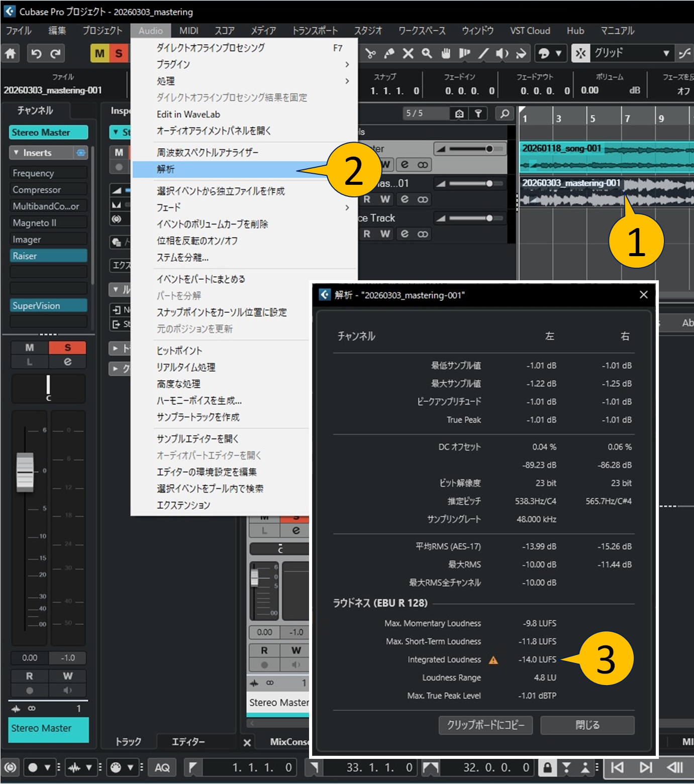Image resolution: width=694 pixels, height=784 pixels.
Task: Click the Home hub icon
Action: pos(11,53)
